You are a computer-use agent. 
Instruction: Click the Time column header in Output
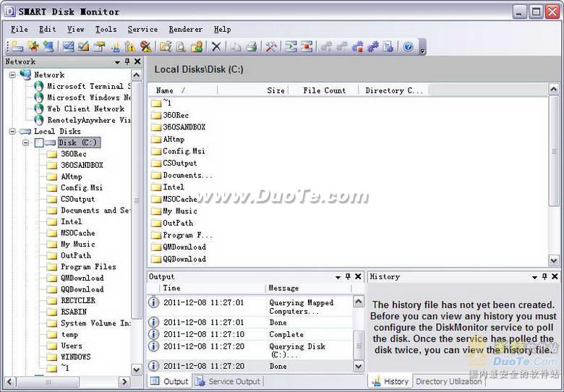tap(212, 288)
